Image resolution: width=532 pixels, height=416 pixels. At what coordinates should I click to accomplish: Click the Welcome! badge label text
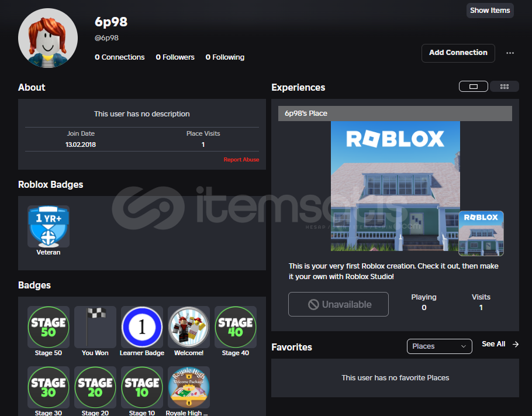click(189, 353)
